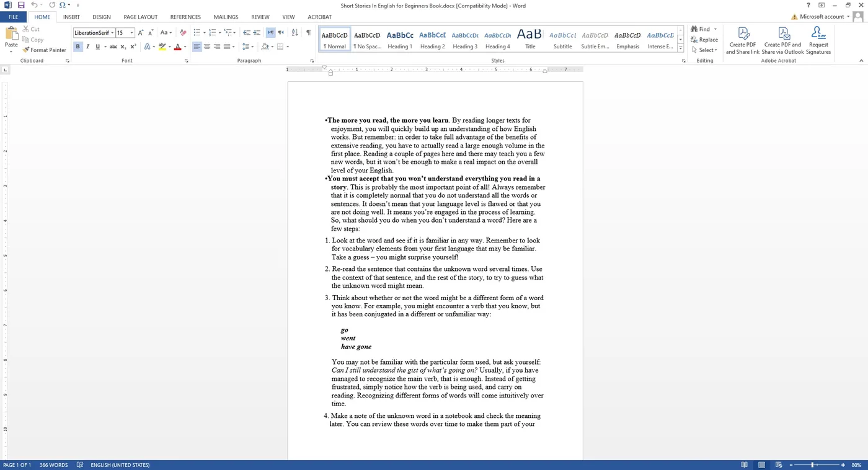Switch to Web Layout view

(779, 465)
